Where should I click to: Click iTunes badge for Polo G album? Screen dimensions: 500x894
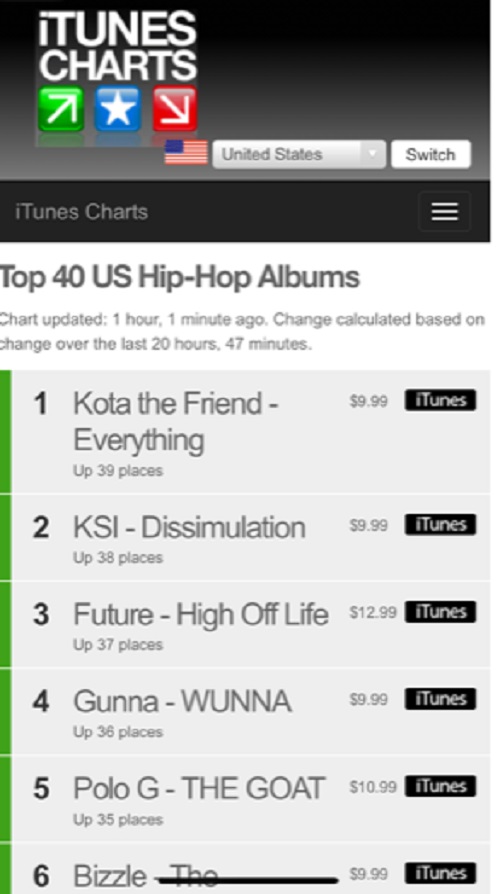tap(440, 786)
